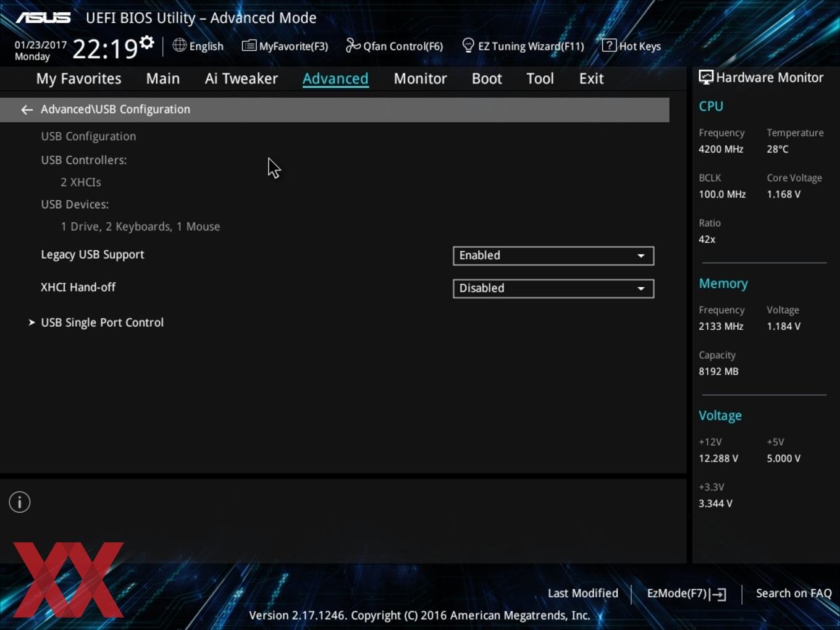Screen dimensions: 840x630
Task: Click the CPU temperature value 28°C
Action: click(778, 149)
